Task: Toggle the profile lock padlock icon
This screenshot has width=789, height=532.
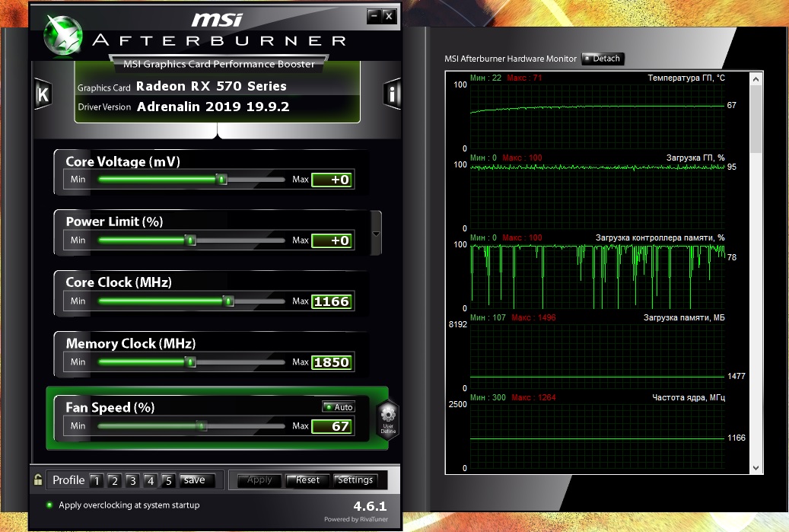Action: [x=38, y=479]
